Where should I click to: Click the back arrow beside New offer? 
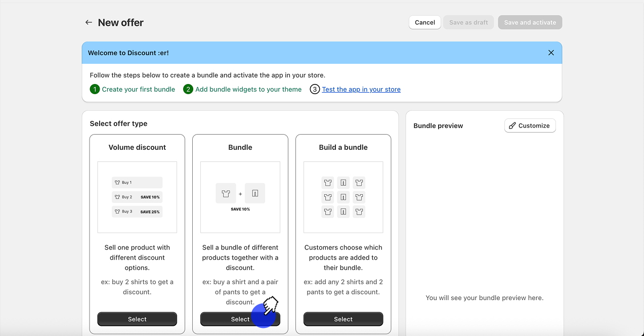(x=89, y=22)
